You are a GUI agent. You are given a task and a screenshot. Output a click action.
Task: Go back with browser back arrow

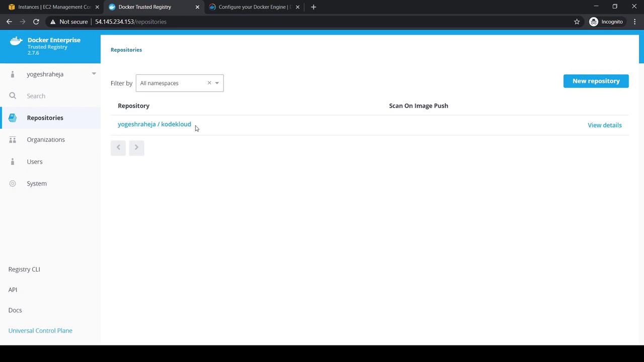point(9,22)
